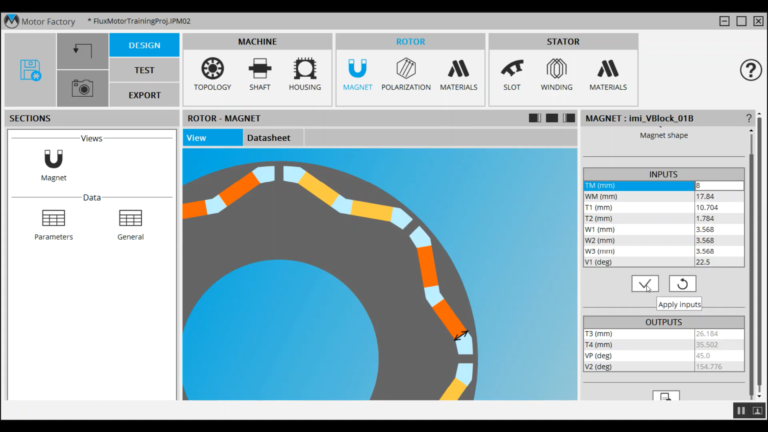
Task: Open rotor Materials section
Action: coord(458,74)
